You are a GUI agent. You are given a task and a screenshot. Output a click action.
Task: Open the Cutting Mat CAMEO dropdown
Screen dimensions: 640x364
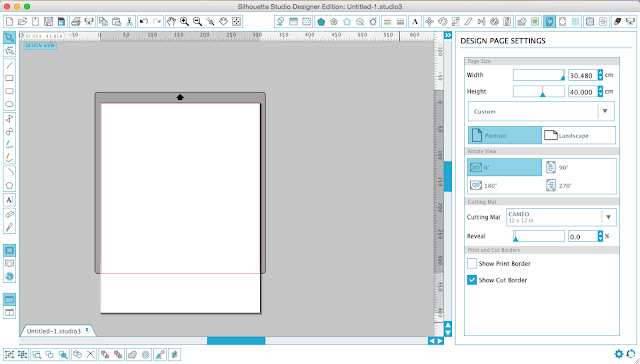pyautogui.click(x=561, y=217)
